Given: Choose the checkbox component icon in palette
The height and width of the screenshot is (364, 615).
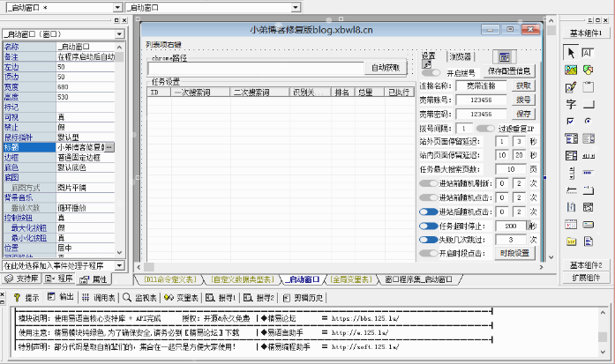Looking at the screenshot, I should point(571,121).
